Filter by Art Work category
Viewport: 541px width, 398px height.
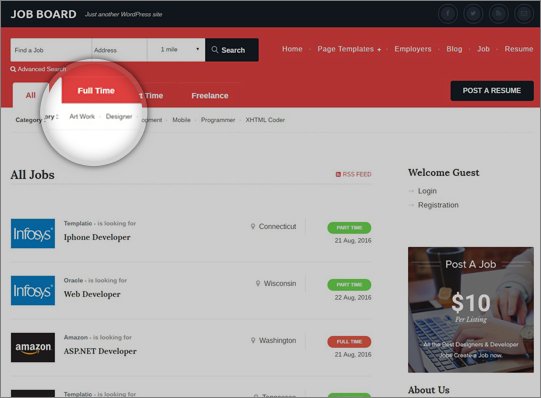click(82, 117)
